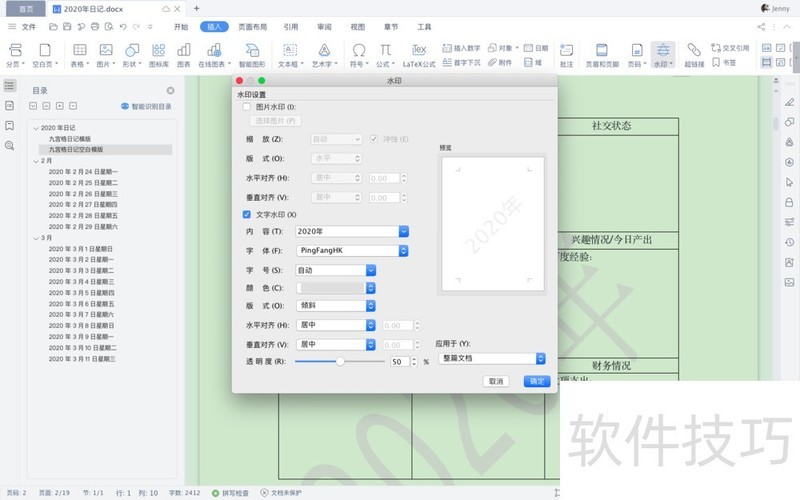Click the 透明度 transparency slider handle
Screen dimensions: 800x500
[x=341, y=361]
